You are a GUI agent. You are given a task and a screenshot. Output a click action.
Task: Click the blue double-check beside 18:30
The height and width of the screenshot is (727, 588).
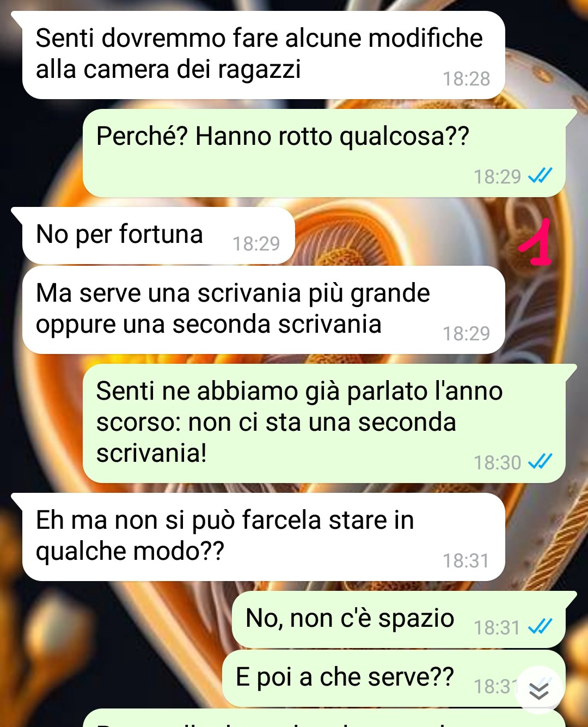point(540,461)
